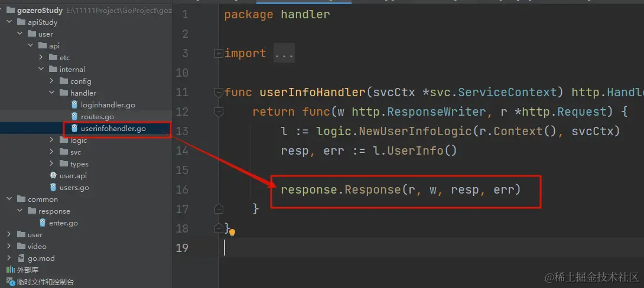The height and width of the screenshot is (288, 644).
Task: Expand the etc folder
Action: (x=41, y=57)
